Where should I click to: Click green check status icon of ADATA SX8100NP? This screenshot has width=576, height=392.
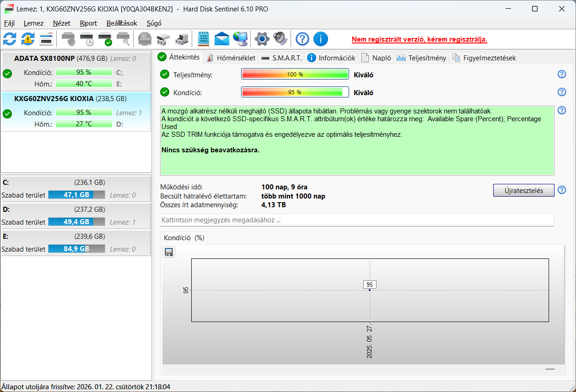point(7,74)
